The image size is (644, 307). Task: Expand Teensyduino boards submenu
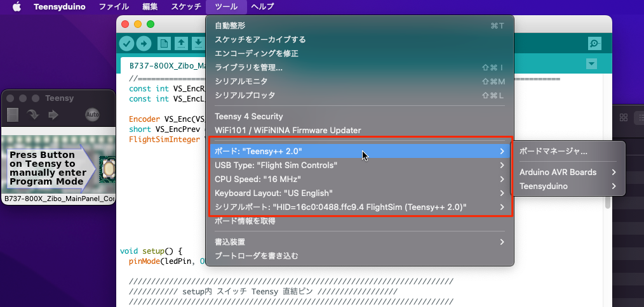(x=568, y=186)
